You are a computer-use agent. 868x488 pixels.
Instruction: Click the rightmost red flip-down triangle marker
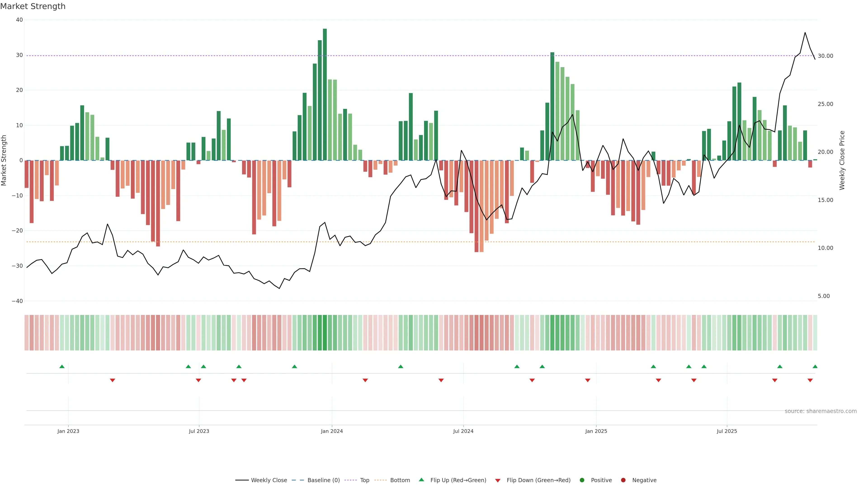(810, 380)
